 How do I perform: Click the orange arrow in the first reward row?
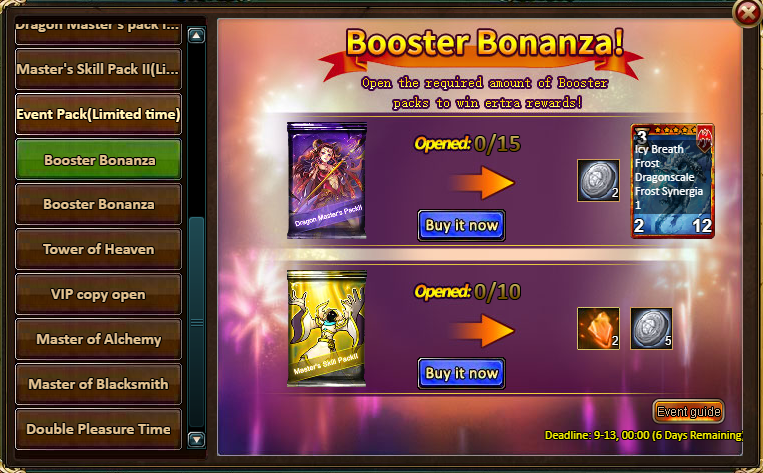(481, 183)
